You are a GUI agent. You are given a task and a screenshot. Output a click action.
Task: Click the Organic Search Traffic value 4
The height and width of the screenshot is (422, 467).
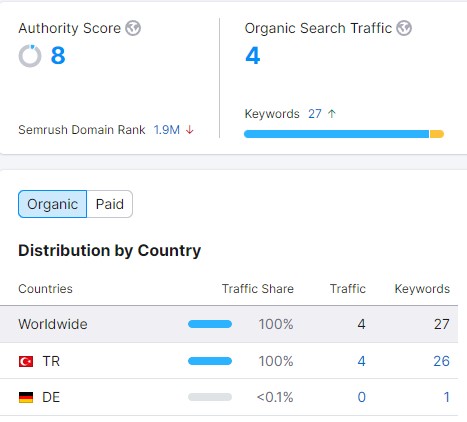(x=253, y=55)
